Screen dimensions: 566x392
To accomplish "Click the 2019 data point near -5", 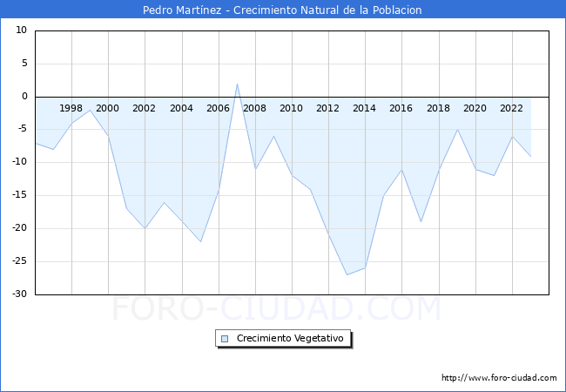I will 457,130.
